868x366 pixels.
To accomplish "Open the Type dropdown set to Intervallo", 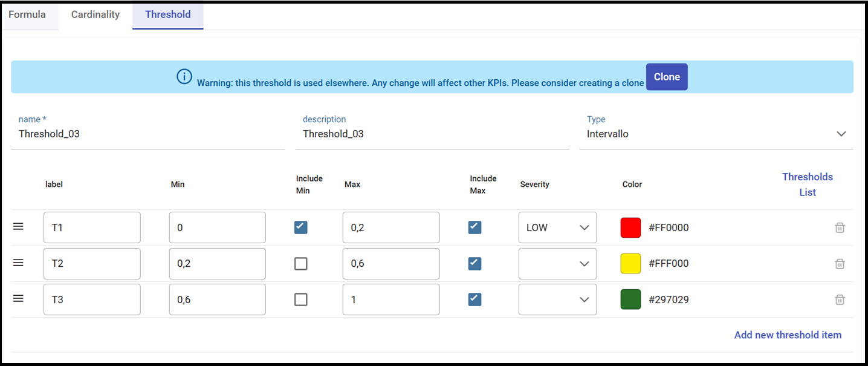I will pos(716,134).
